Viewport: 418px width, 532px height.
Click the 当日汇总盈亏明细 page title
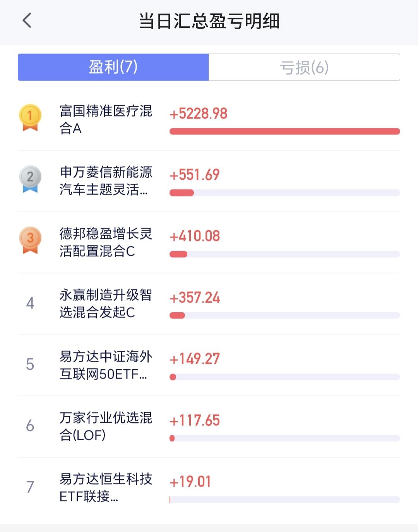click(209, 21)
